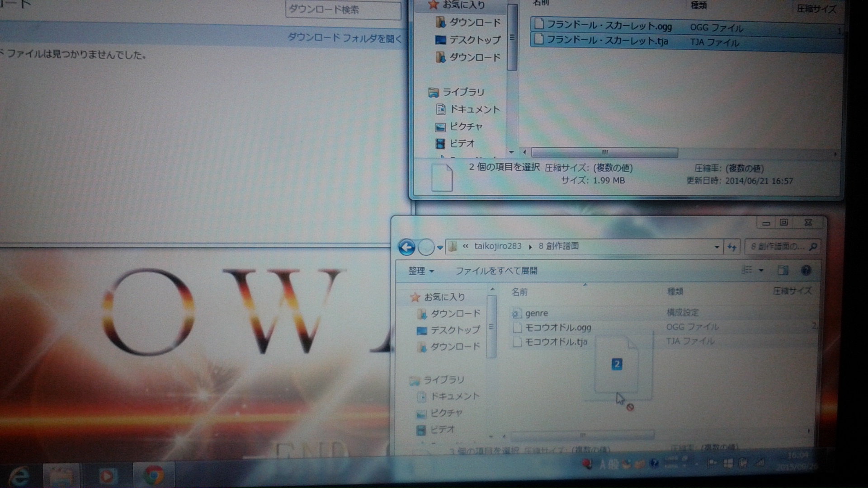Open Internet Explorer from the taskbar
The image size is (868, 488).
(19, 476)
